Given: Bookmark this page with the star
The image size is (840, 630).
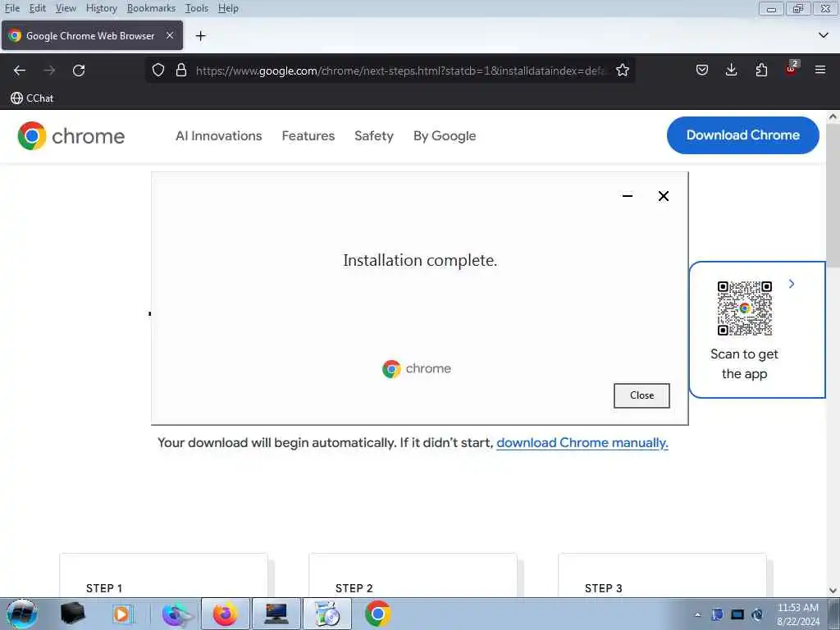Looking at the screenshot, I should click(622, 71).
